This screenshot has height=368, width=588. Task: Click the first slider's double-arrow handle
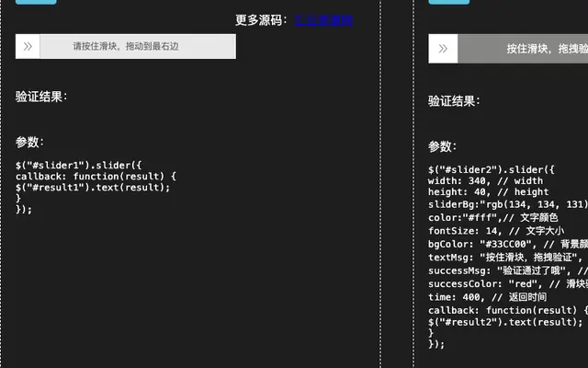28,47
